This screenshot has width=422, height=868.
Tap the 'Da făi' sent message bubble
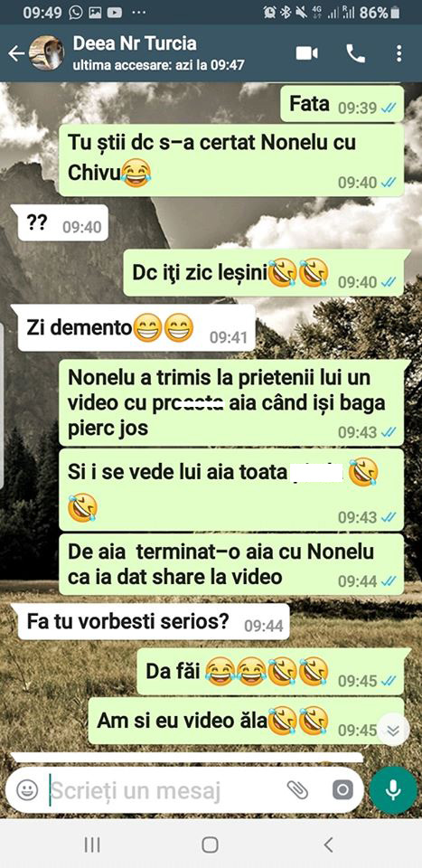click(270, 672)
